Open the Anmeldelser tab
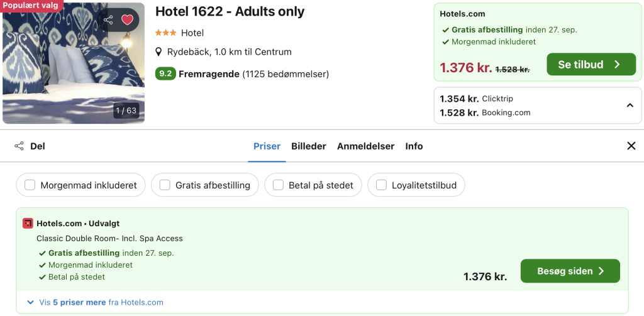 click(365, 146)
